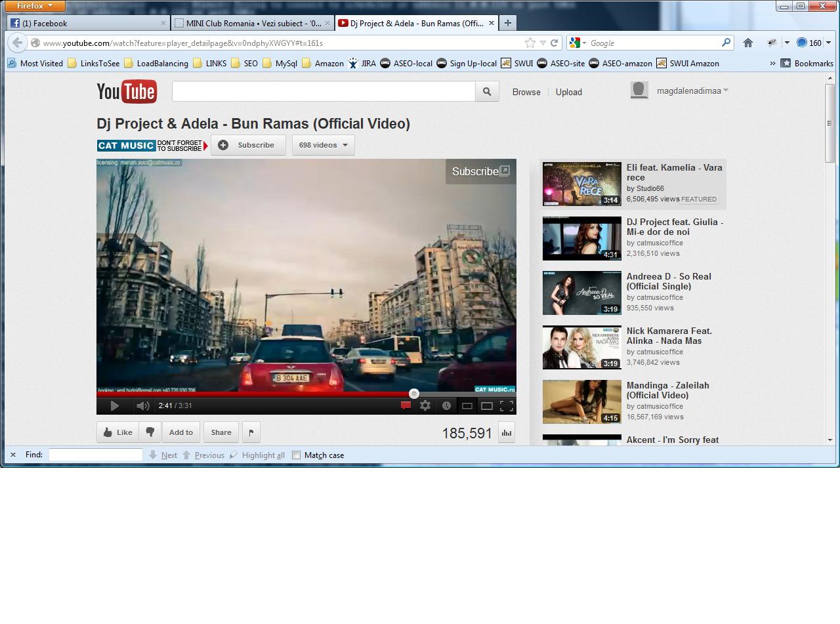This screenshot has height=624, width=840.
Task: Switch player to large size
Action: tap(487, 406)
